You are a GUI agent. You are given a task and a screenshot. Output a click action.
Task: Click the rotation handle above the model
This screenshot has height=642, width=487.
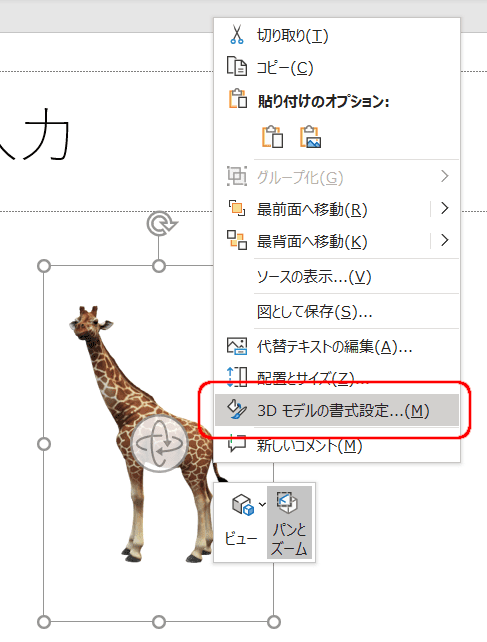161,224
